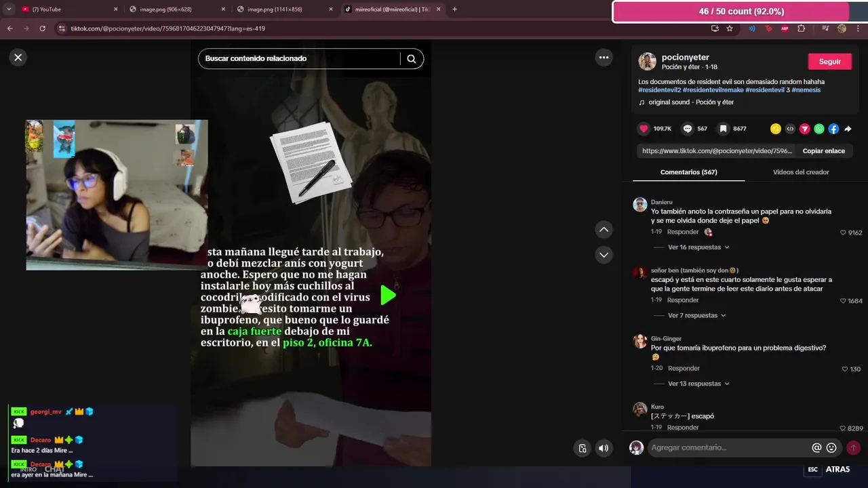Click the search magnifier icon
The width and height of the screenshot is (868, 488).
pos(411,59)
